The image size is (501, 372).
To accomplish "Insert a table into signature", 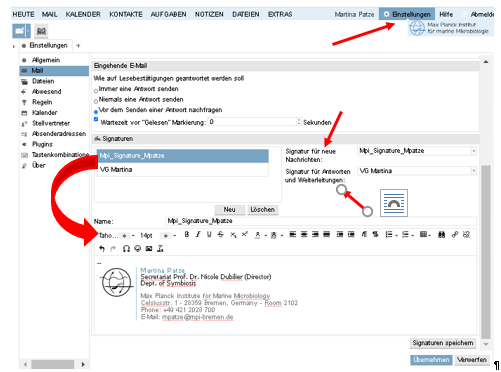I will coord(423,235).
